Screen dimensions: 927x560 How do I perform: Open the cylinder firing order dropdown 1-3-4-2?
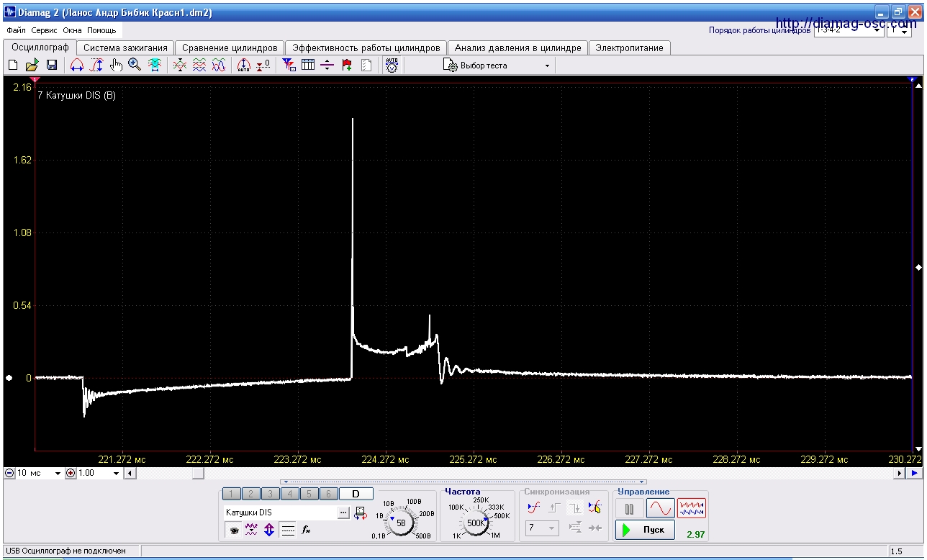(x=849, y=31)
